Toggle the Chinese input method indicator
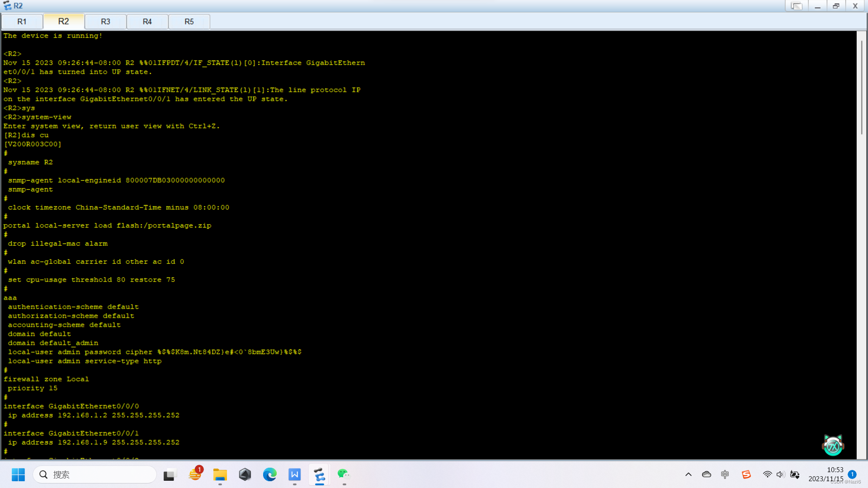The image size is (868, 488). tap(725, 474)
